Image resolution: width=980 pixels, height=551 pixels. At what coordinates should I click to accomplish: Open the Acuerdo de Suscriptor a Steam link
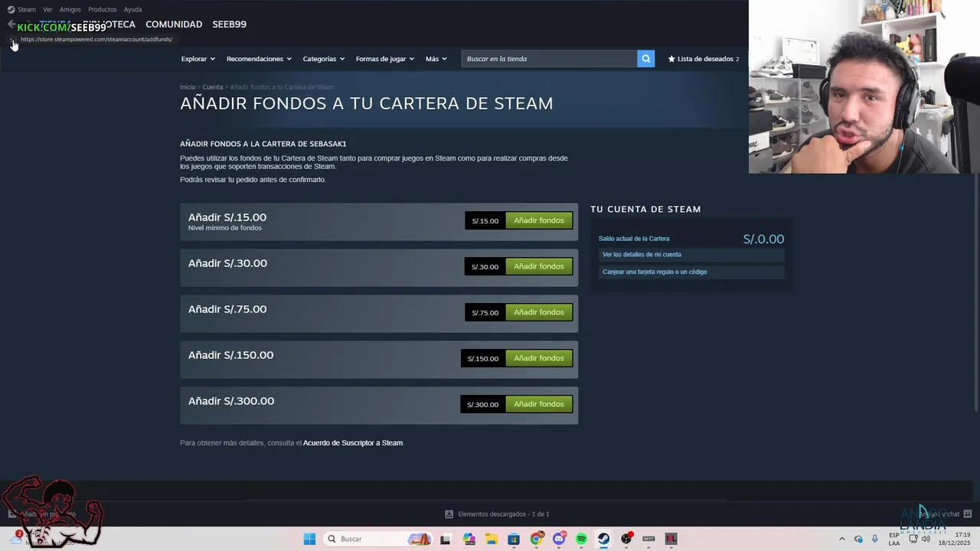tap(352, 443)
